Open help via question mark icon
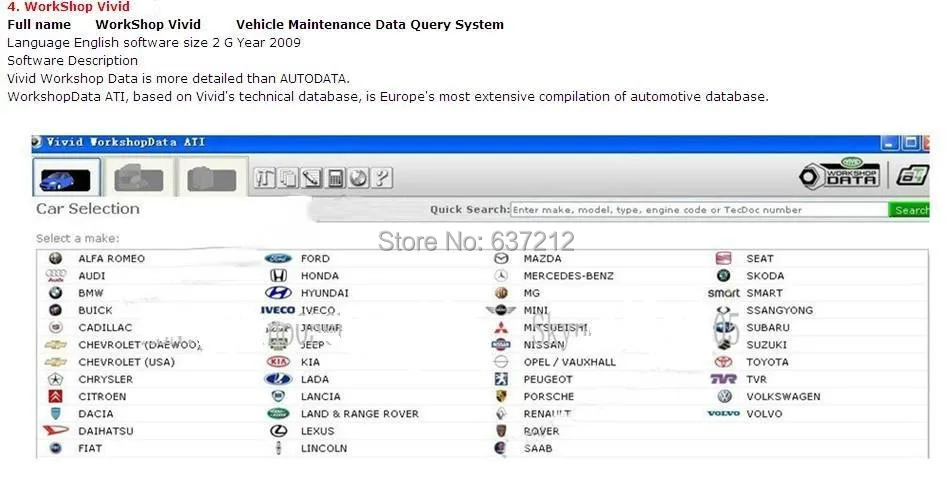 (381, 178)
